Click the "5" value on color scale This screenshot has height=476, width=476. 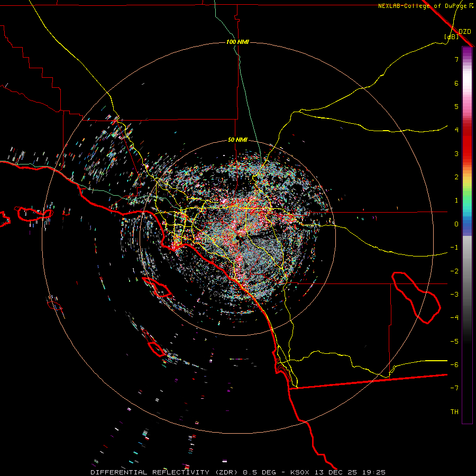click(456, 106)
